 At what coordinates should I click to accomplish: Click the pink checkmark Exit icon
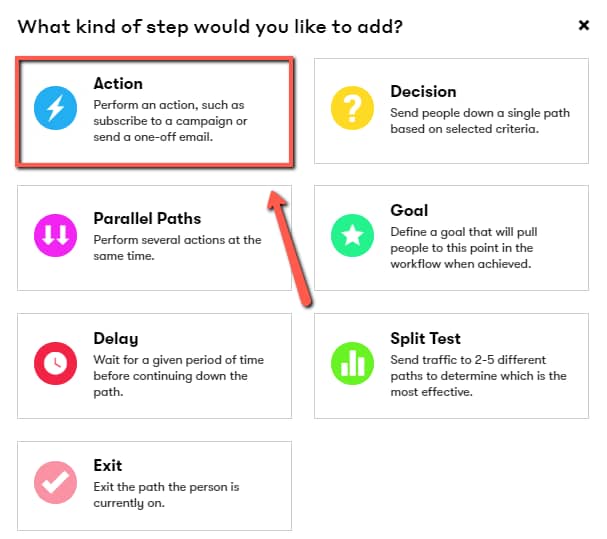55,482
